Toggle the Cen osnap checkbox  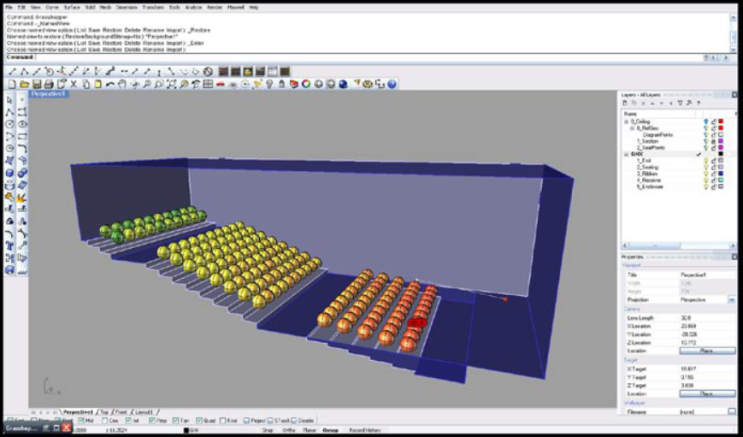tap(105, 420)
